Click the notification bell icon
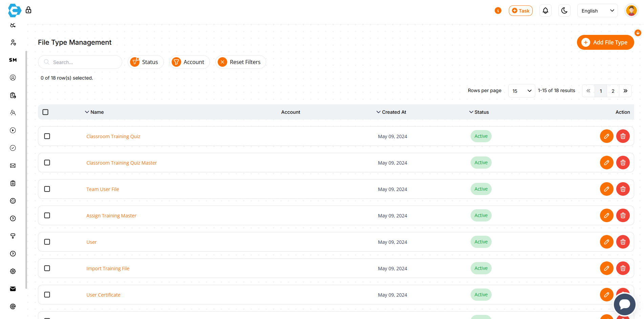The height and width of the screenshot is (319, 644). click(545, 11)
